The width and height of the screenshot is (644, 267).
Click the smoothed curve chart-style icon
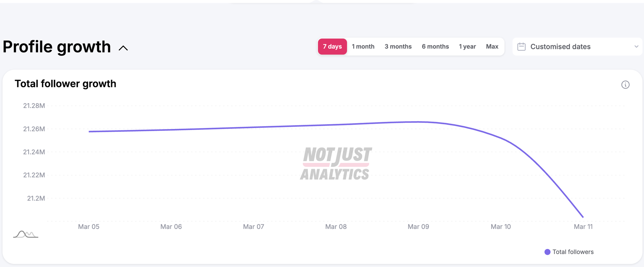(26, 234)
